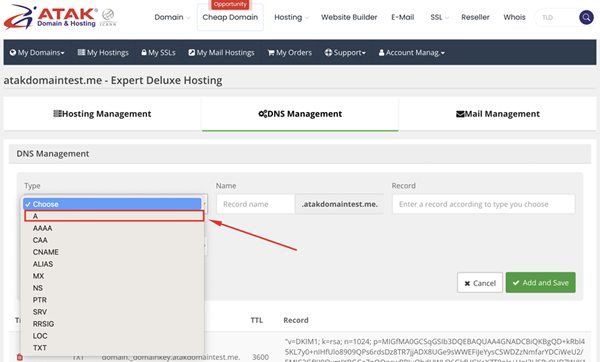Open the E-Mail page
Screen dimensions: 600x362
[x=403, y=17]
